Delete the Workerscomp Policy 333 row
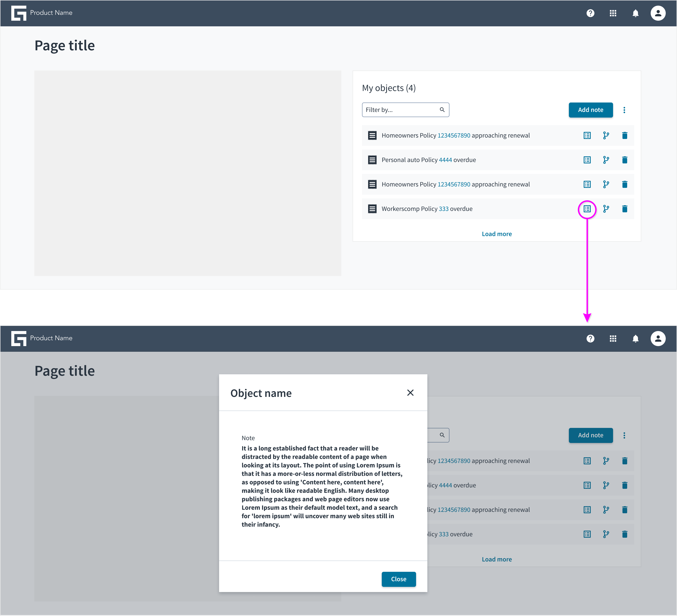Viewport: 677px width, 616px height. pyautogui.click(x=625, y=209)
